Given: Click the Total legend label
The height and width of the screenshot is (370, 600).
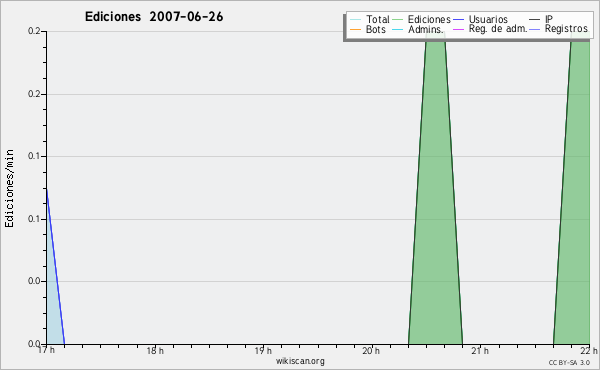Looking at the screenshot, I should click(377, 19).
